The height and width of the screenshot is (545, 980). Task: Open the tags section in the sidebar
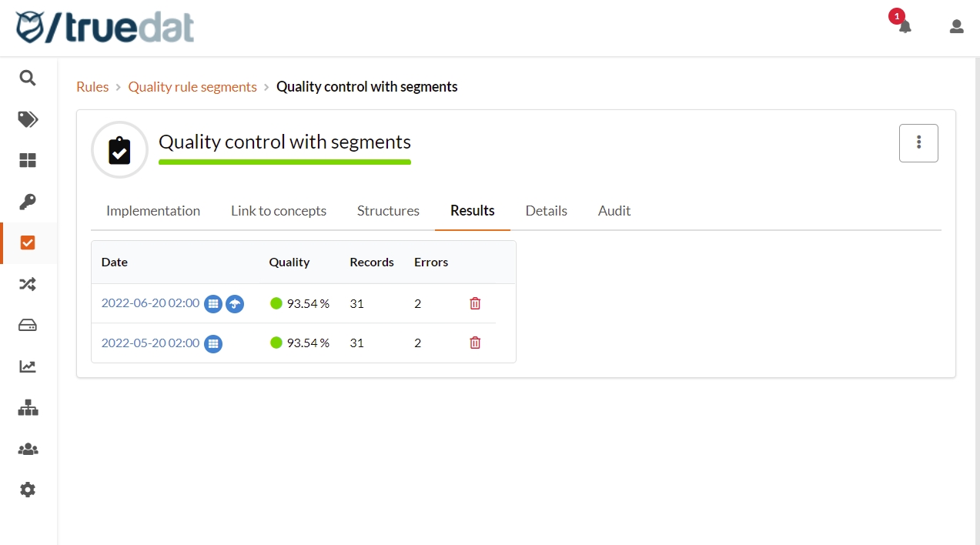tap(28, 119)
